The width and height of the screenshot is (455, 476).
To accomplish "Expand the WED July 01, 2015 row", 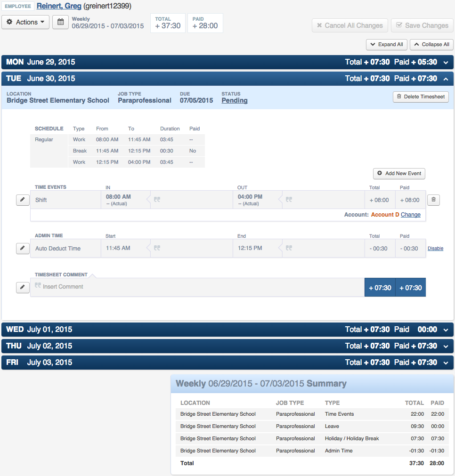I will (x=446, y=330).
